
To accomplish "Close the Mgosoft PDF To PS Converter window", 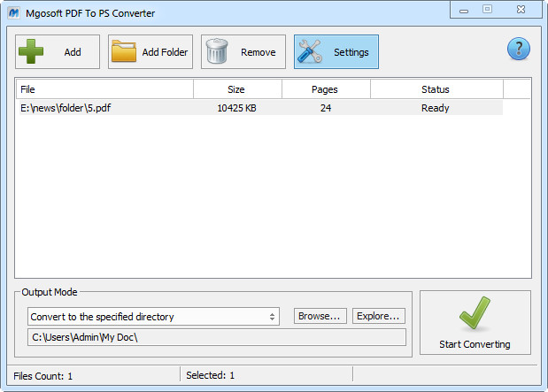I will [x=519, y=9].
